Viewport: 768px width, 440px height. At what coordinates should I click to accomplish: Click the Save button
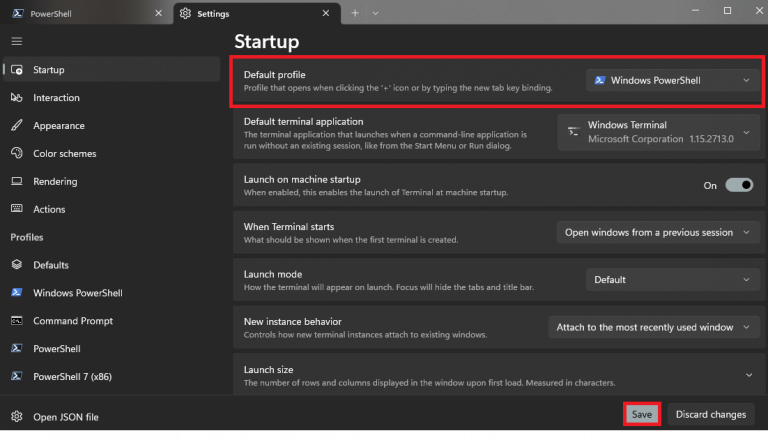(x=642, y=415)
